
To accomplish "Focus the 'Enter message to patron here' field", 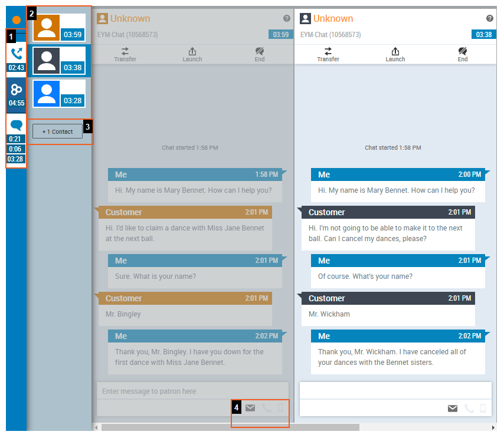I will point(192,391).
